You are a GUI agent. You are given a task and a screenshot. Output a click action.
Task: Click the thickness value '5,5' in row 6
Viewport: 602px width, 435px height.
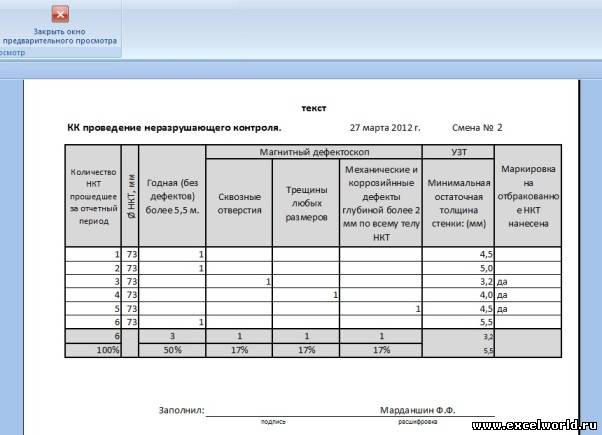[x=486, y=322]
